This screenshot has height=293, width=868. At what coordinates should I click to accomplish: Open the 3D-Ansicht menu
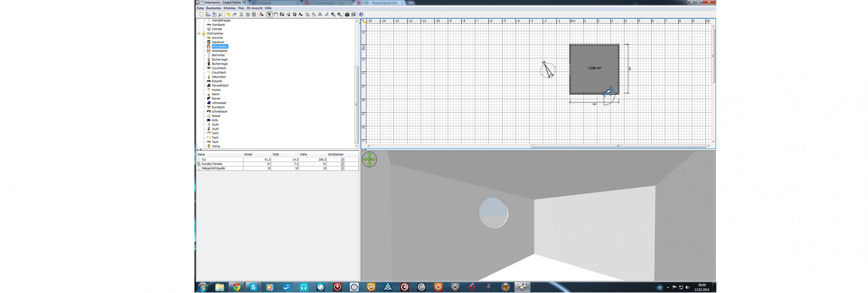click(x=254, y=8)
